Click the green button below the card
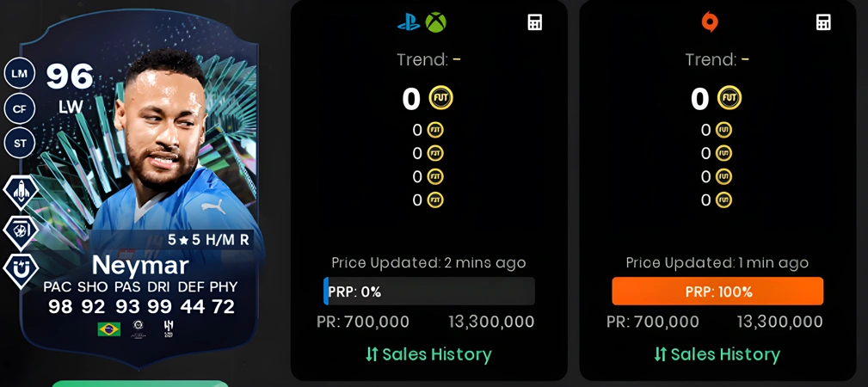The height and width of the screenshot is (387, 868). tap(140, 384)
